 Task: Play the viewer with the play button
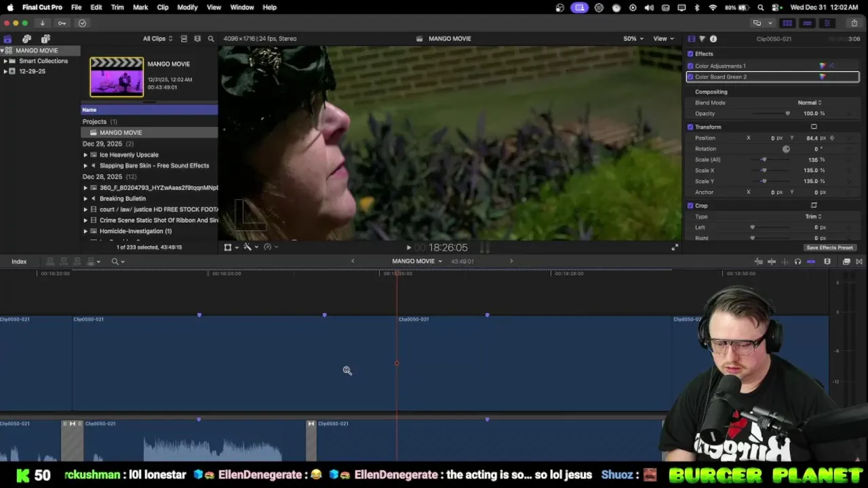pos(408,248)
